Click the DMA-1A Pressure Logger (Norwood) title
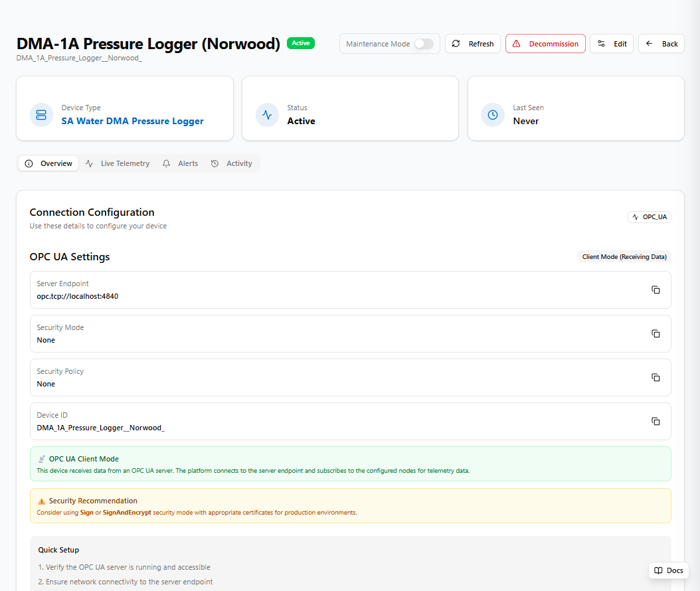Image resolution: width=700 pixels, height=591 pixels. (148, 44)
